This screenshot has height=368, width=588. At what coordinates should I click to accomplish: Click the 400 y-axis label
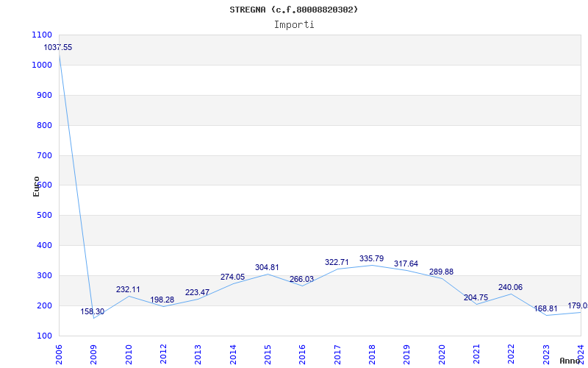pyautogui.click(x=44, y=246)
